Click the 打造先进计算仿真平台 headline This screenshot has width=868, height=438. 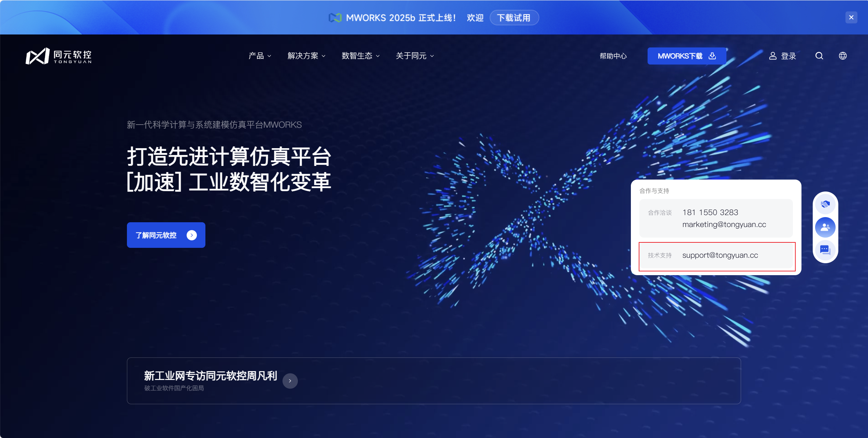pos(229,157)
